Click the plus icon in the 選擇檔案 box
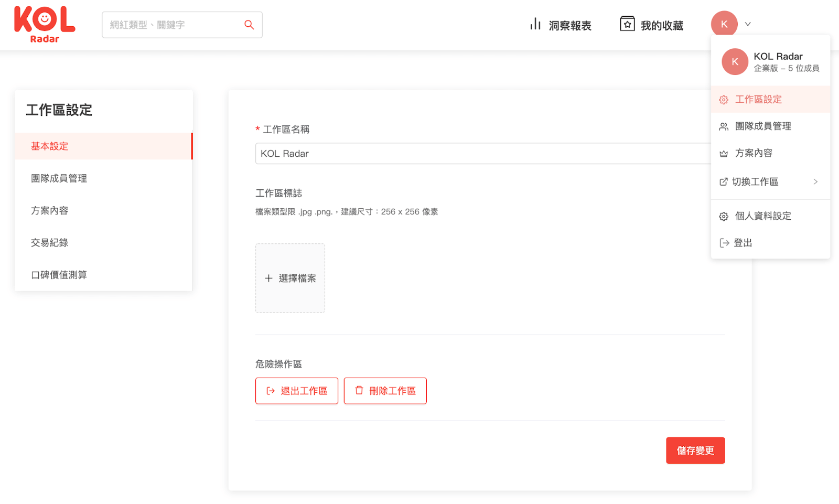The width and height of the screenshot is (839, 504). pos(268,278)
